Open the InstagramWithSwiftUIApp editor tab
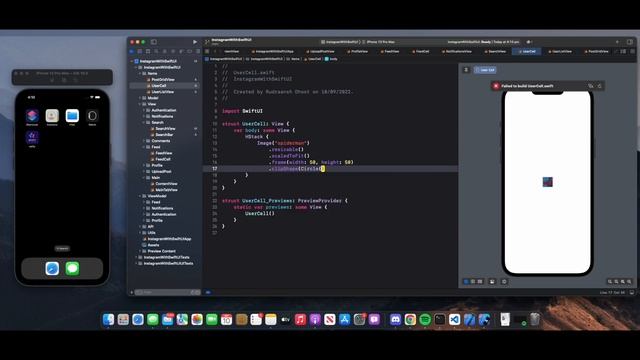The image size is (640, 360). coord(272,51)
